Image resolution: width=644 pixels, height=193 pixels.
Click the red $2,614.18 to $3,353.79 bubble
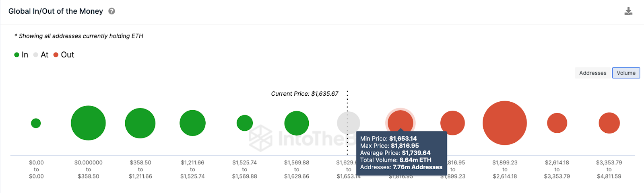(x=557, y=123)
